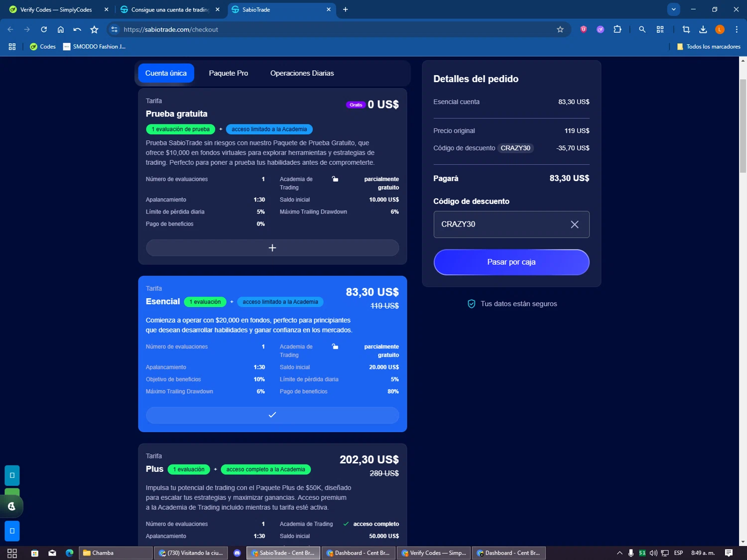The height and width of the screenshot is (560, 747).
Task: Click the blue floating widget at bottom left
Action: click(12, 531)
